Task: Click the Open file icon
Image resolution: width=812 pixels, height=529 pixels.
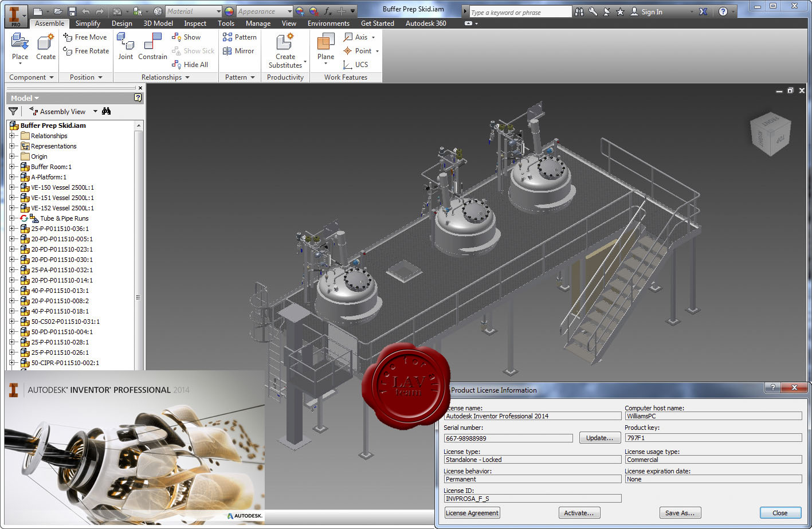Action: pos(58,11)
